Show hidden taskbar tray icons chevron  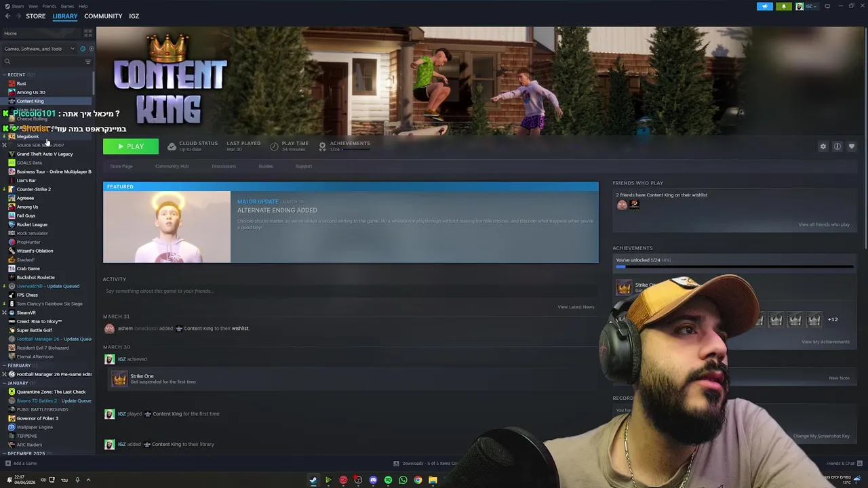(x=88, y=480)
